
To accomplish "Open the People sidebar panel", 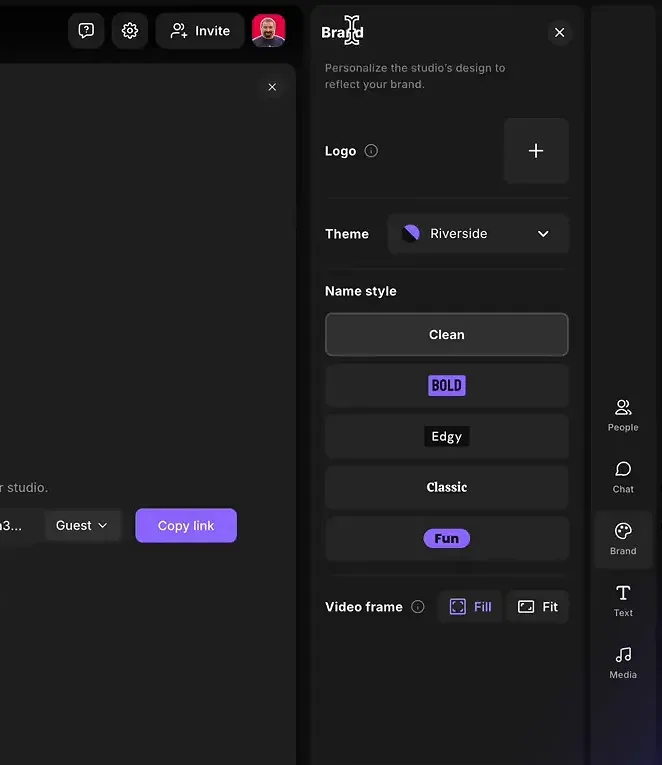I will pos(623,416).
